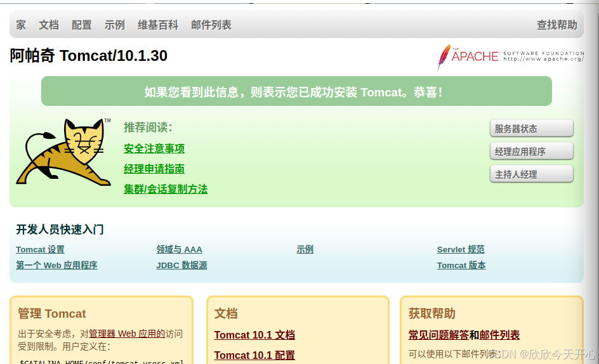Click the 管理 Tomcat heading
The height and width of the screenshot is (364, 599).
pos(52,313)
